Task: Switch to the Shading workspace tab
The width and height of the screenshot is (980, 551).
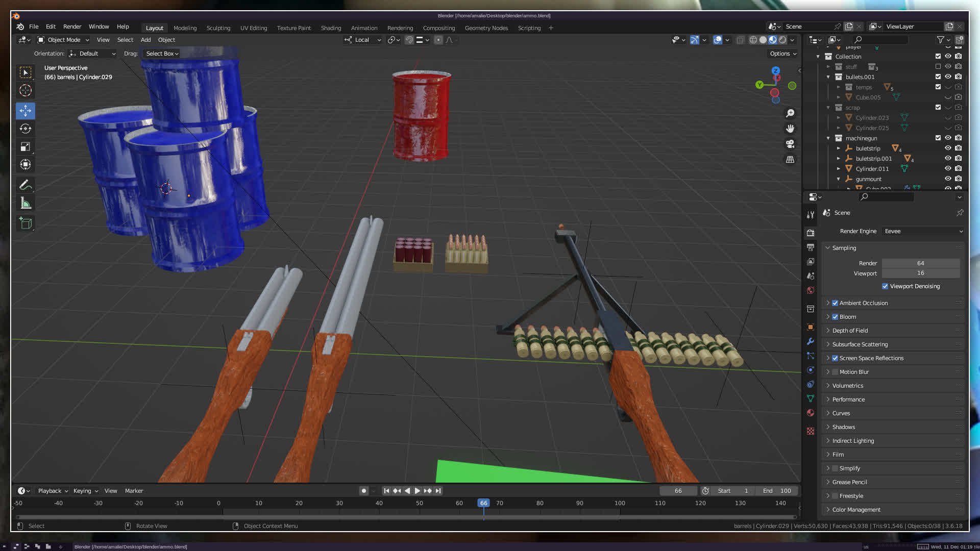Action: point(331,28)
